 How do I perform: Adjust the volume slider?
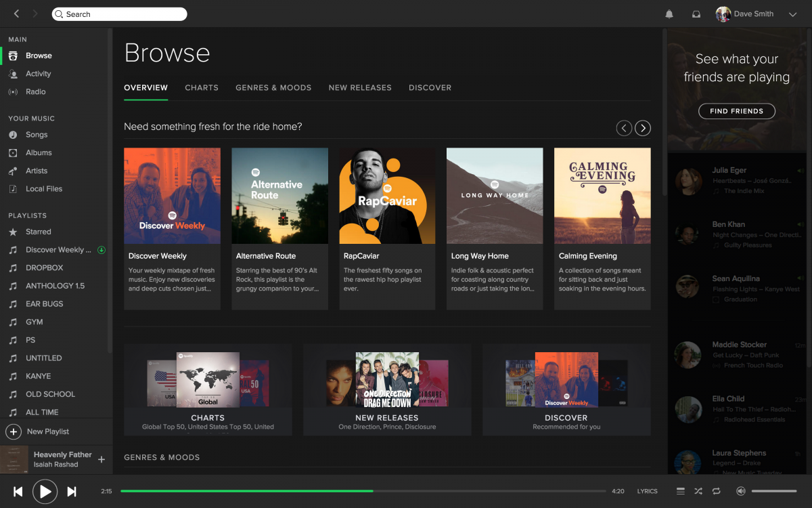click(x=774, y=491)
